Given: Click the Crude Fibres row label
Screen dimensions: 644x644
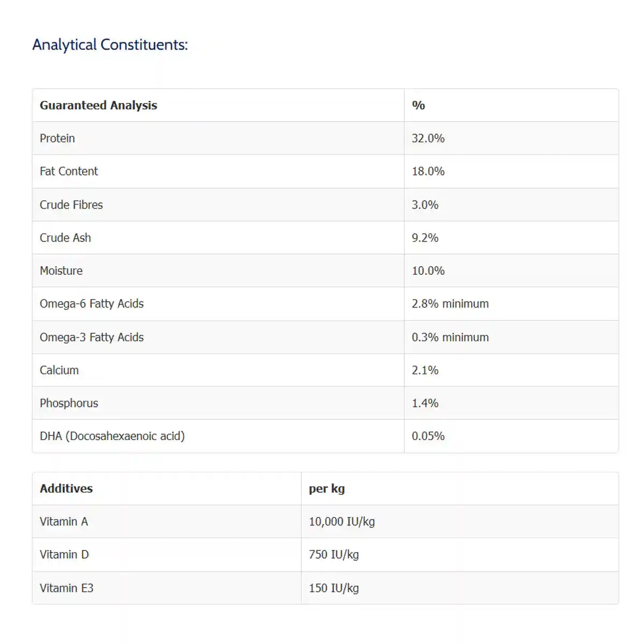Looking at the screenshot, I should coord(71,204).
